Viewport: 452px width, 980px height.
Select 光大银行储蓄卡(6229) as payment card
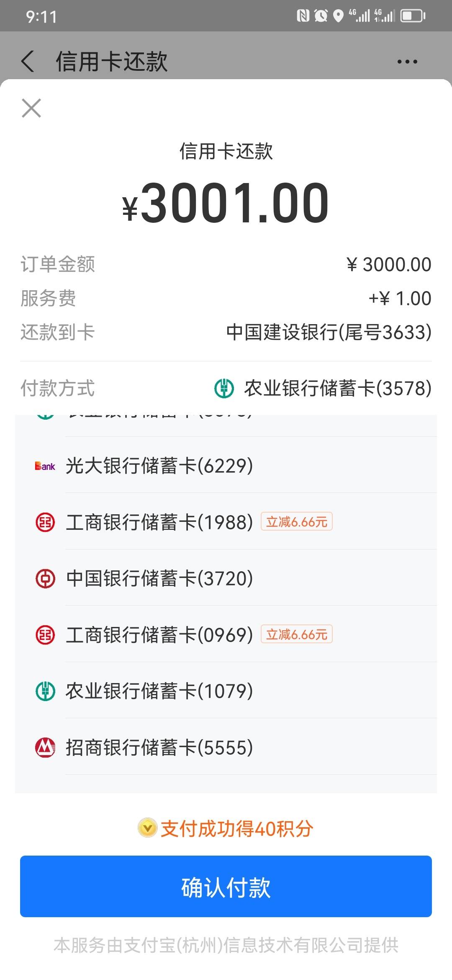pos(226,466)
